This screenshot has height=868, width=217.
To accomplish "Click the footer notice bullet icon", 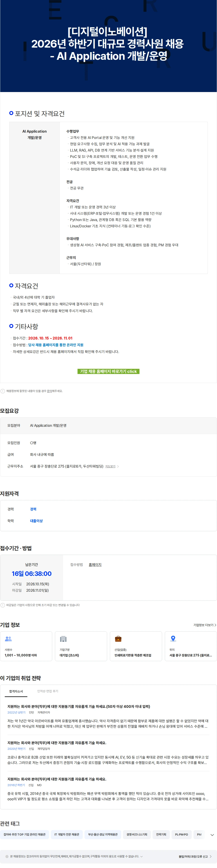I will (x=7, y=856).
